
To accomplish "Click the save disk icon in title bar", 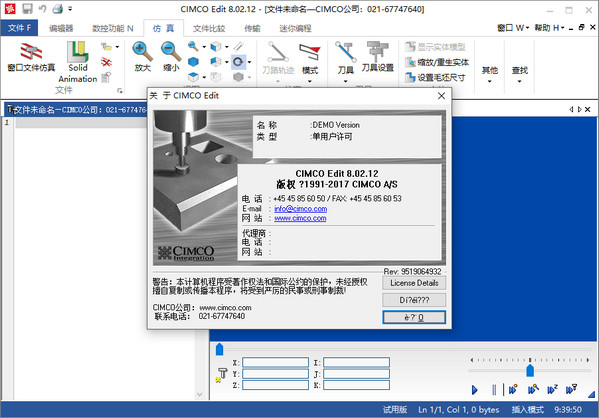I will [28, 8].
